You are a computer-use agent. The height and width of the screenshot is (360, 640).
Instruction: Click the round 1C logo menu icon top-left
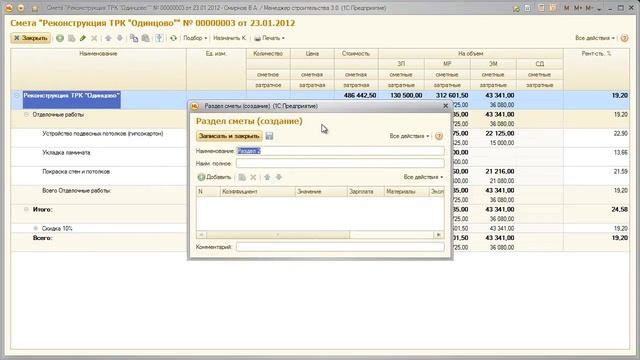pyautogui.click(x=9, y=8)
